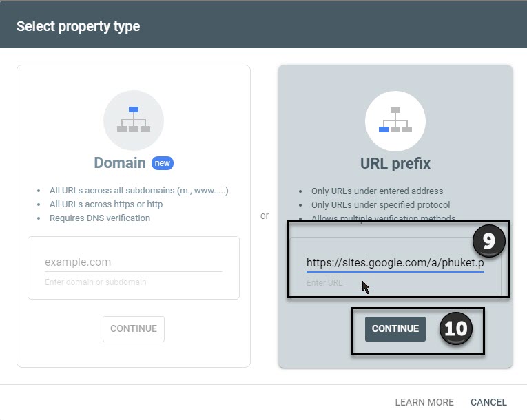Click 'Only URLs under specified protocol' bullet
Viewport: 527px width, 420px height.
pos(380,205)
